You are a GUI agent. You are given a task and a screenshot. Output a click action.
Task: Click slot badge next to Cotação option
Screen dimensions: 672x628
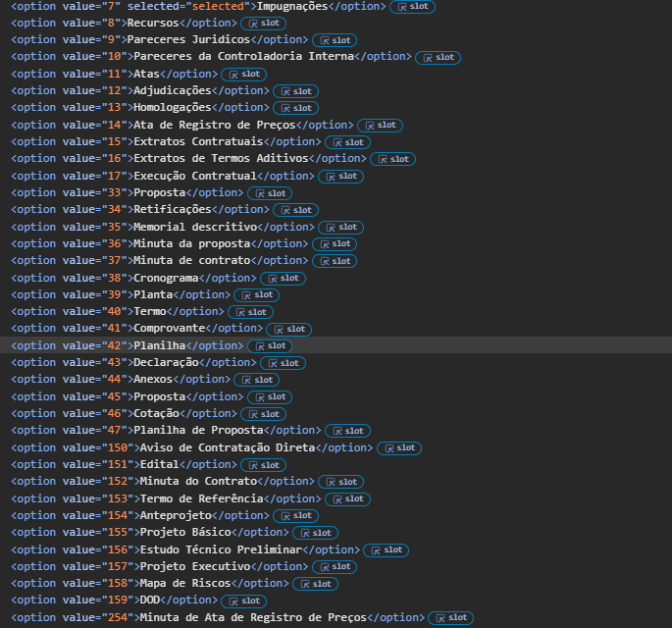coord(263,413)
